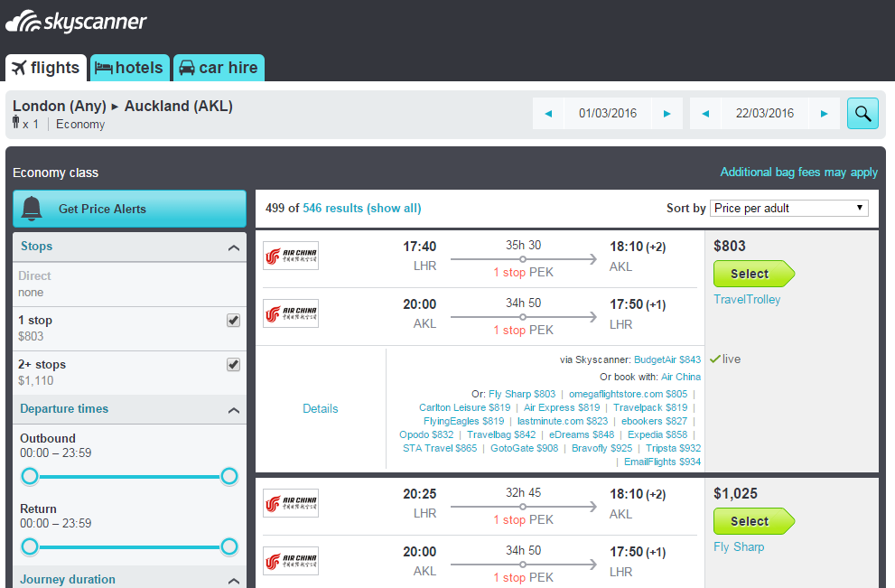895x588 pixels.
Task: Click Air China logo on 17:40 LHR flight
Action: point(291,256)
